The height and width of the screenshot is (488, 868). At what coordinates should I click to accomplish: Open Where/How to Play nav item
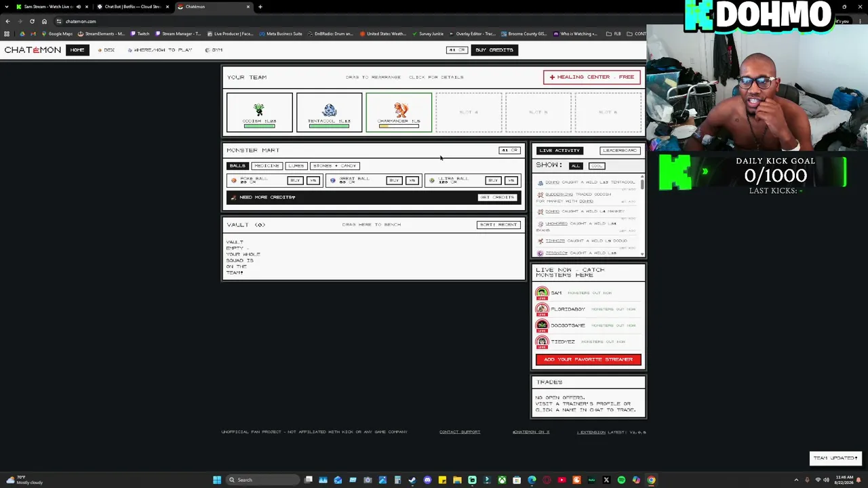(x=160, y=49)
